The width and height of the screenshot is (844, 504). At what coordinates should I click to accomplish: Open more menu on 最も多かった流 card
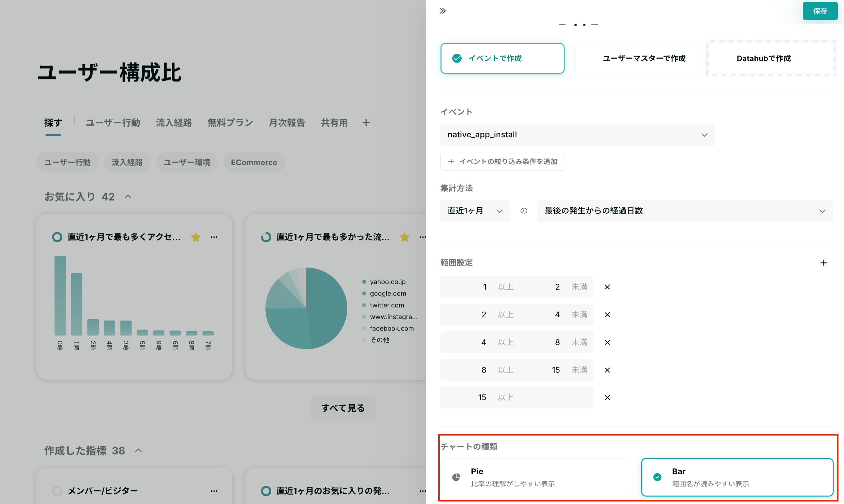point(423,237)
